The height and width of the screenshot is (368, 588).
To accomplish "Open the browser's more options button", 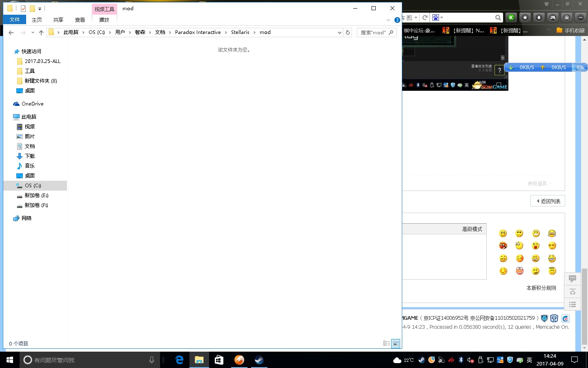I will (581, 18).
